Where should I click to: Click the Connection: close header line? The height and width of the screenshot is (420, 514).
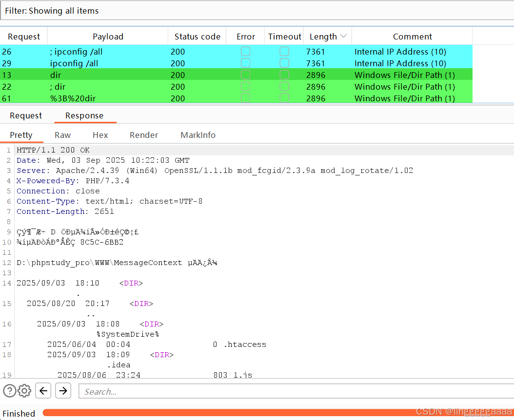[x=58, y=191]
